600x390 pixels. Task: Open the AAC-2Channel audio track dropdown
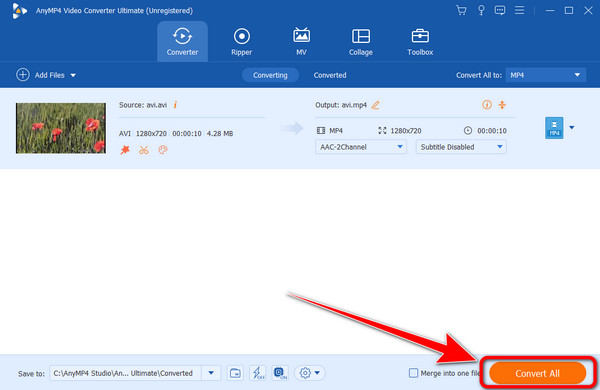click(360, 147)
